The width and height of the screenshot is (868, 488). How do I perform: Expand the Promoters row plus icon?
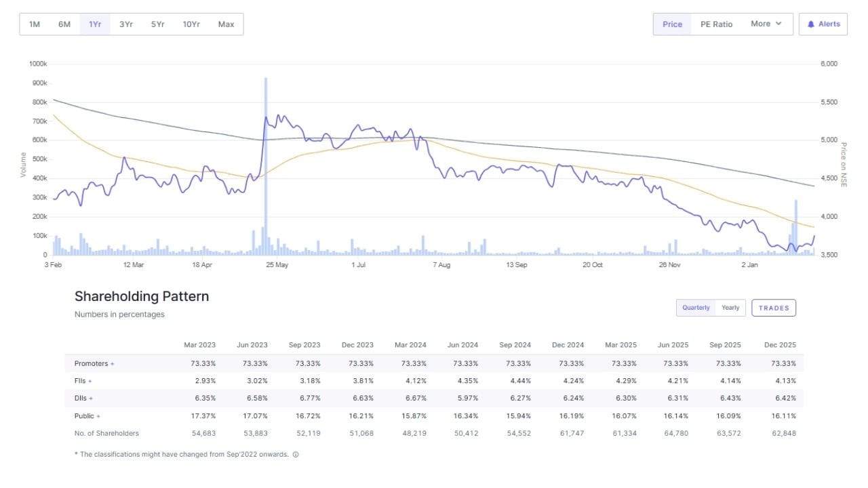(113, 364)
